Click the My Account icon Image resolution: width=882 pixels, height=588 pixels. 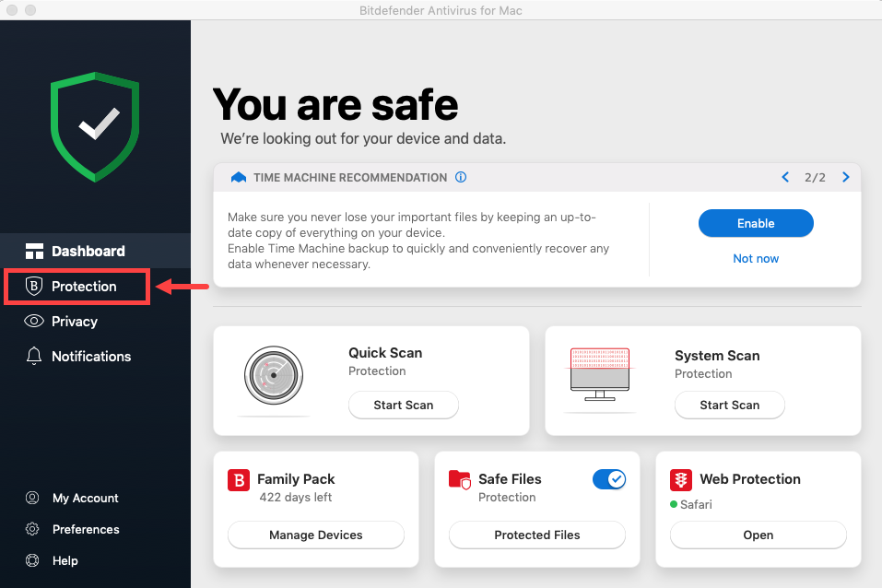(x=35, y=498)
